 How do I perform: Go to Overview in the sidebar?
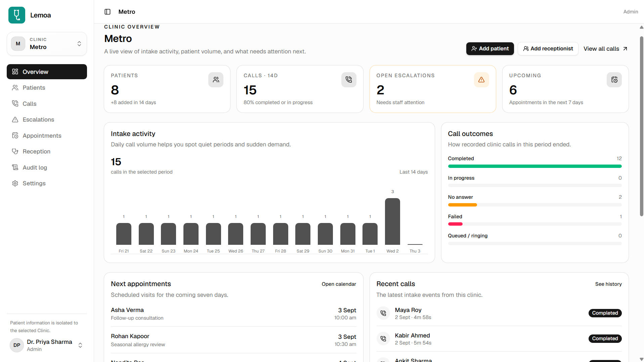[x=47, y=72]
